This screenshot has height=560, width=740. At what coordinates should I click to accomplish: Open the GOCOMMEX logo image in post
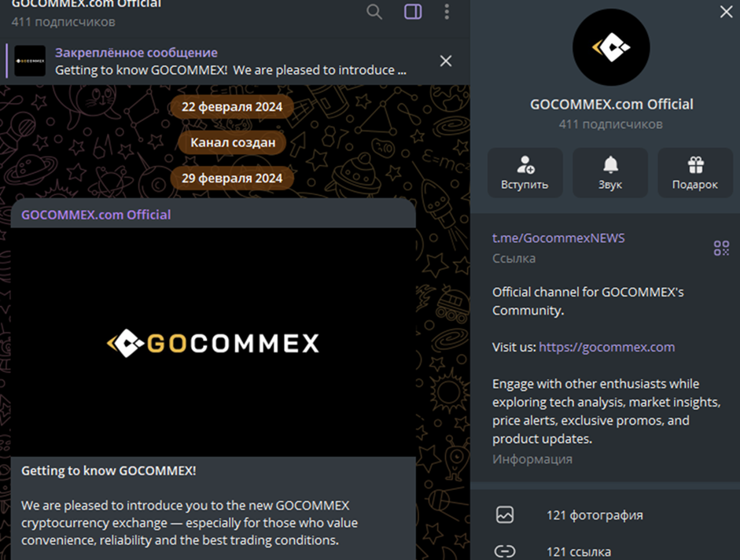[213, 342]
